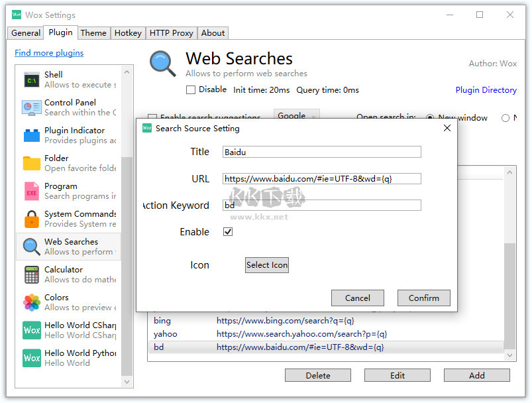Click Confirm in the dialog
The width and height of the screenshot is (532, 403).
pos(424,298)
